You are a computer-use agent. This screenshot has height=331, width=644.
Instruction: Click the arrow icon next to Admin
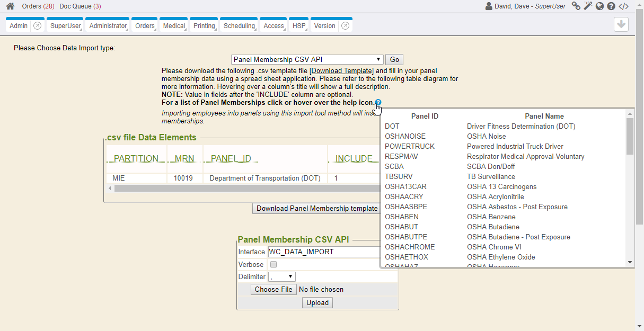(37, 26)
